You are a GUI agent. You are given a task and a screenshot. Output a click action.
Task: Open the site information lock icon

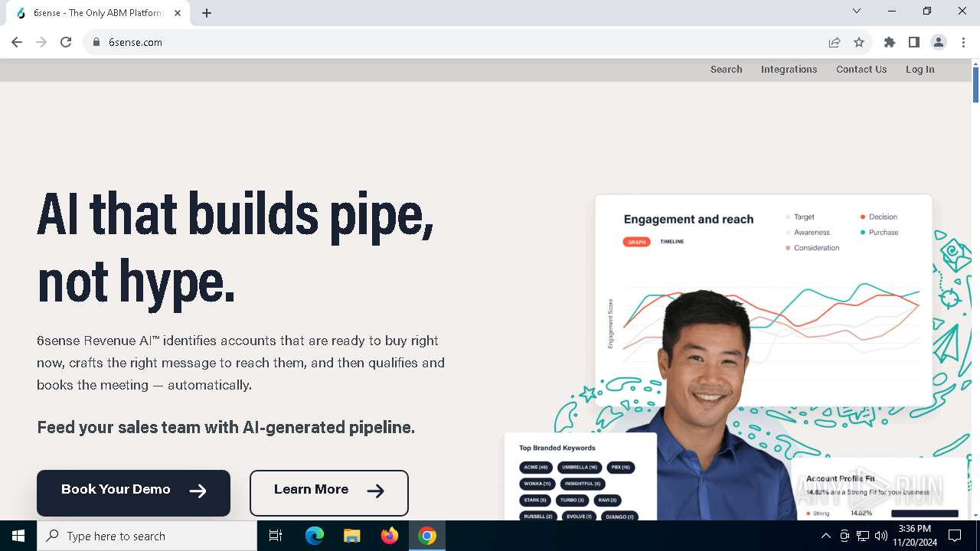coord(96,42)
